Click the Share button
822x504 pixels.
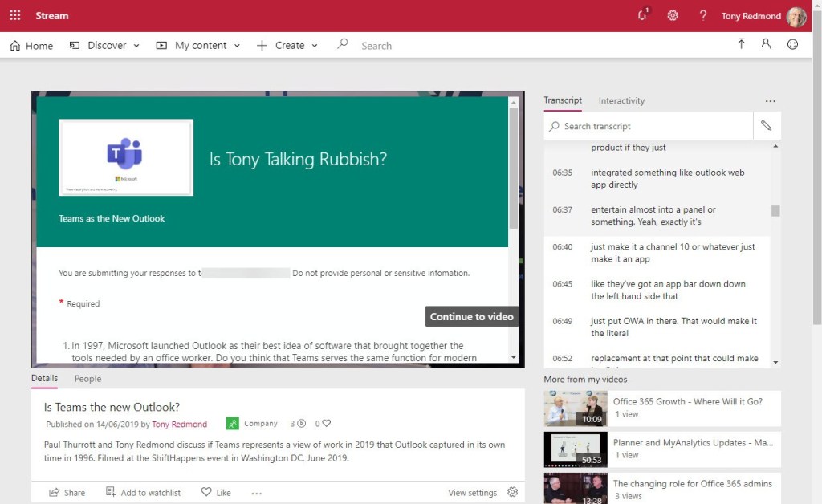pyautogui.click(x=67, y=493)
